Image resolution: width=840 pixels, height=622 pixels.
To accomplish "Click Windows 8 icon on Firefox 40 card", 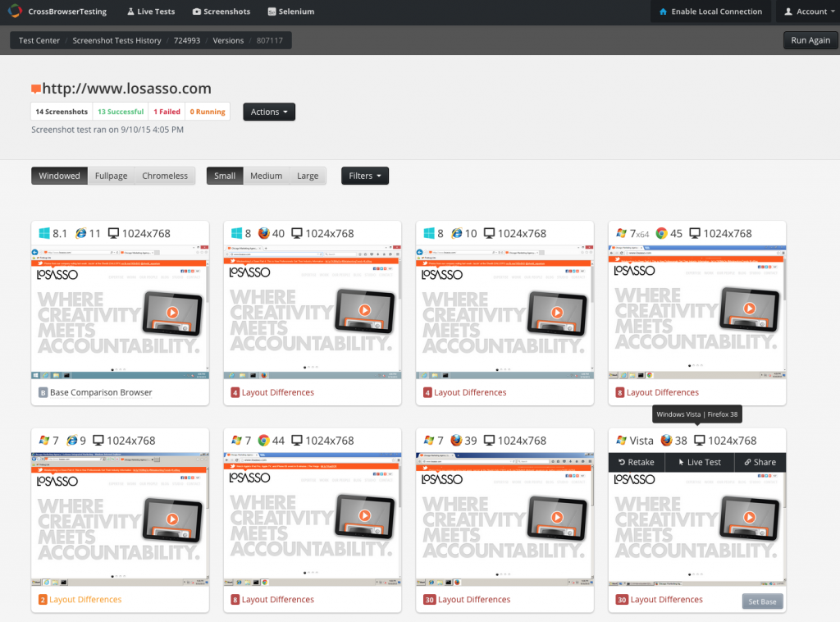I will click(x=236, y=233).
